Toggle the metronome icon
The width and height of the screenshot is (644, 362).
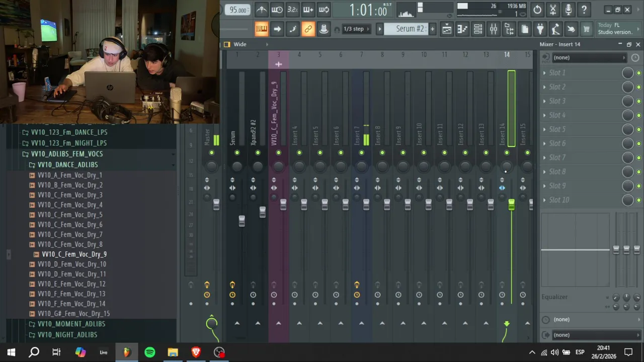coord(261,10)
